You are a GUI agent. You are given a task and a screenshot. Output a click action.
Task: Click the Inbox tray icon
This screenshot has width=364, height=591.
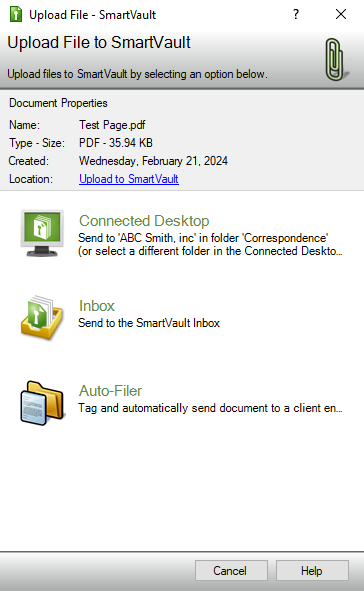point(42,318)
